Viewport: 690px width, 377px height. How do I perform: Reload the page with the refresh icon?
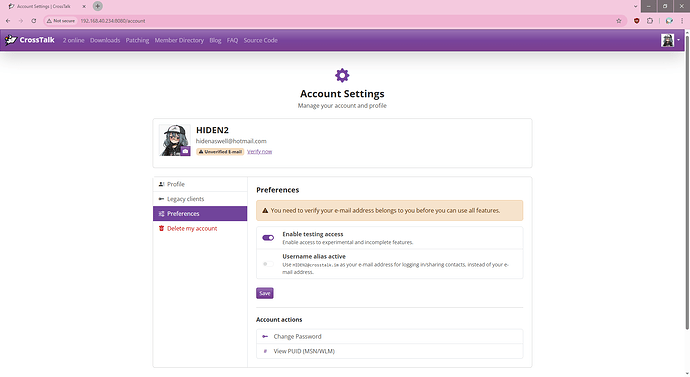(33, 21)
